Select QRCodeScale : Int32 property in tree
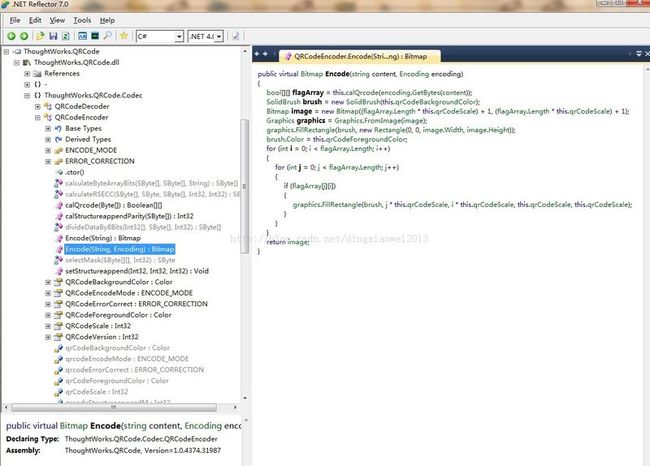 (97, 325)
